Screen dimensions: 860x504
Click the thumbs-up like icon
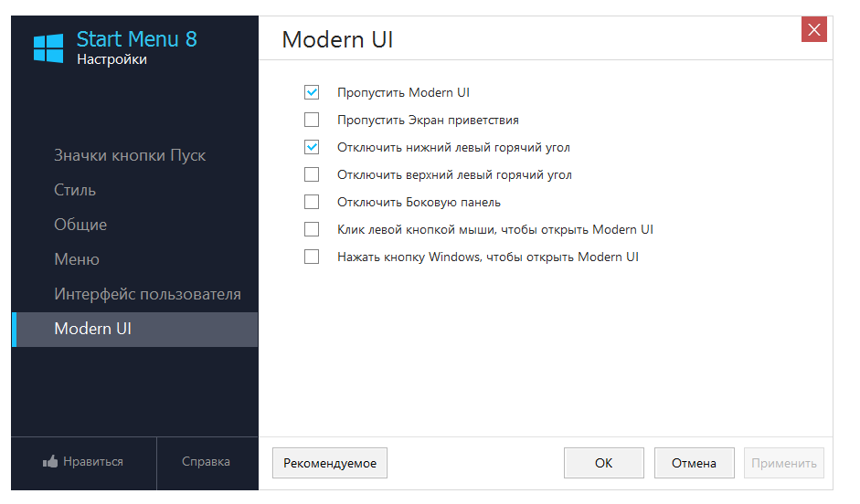(x=50, y=462)
